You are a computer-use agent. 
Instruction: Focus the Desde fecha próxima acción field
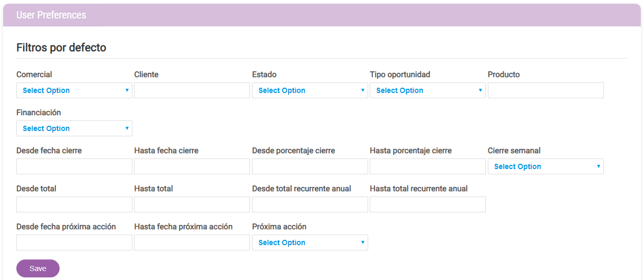[74, 242]
